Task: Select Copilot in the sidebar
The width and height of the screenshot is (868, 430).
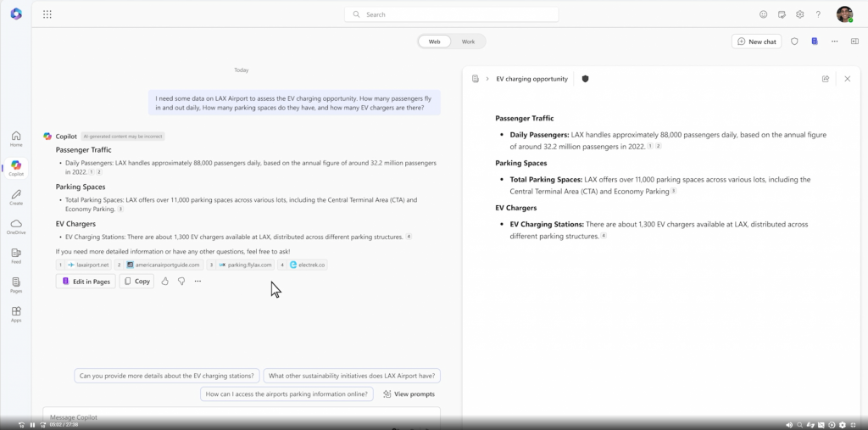Action: click(16, 168)
